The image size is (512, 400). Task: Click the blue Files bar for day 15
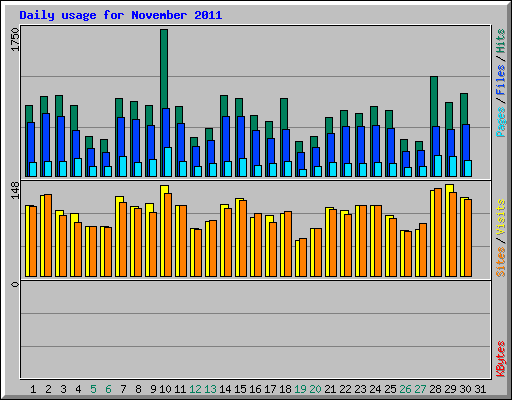coord(241,137)
